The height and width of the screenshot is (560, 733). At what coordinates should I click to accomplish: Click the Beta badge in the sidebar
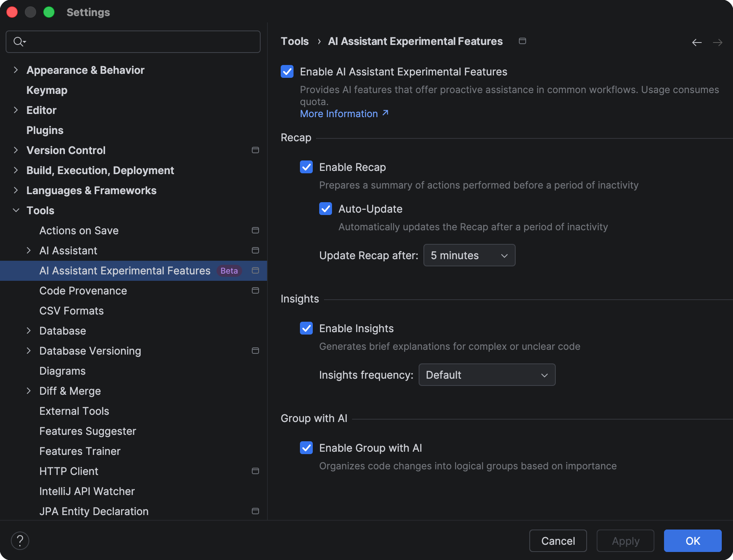[x=229, y=271]
